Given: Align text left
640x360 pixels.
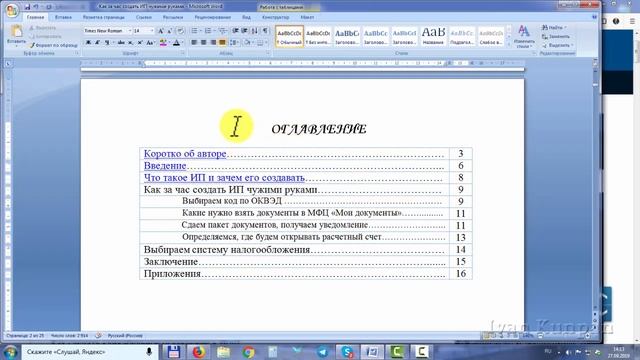Looking at the screenshot, I should tap(194, 42).
